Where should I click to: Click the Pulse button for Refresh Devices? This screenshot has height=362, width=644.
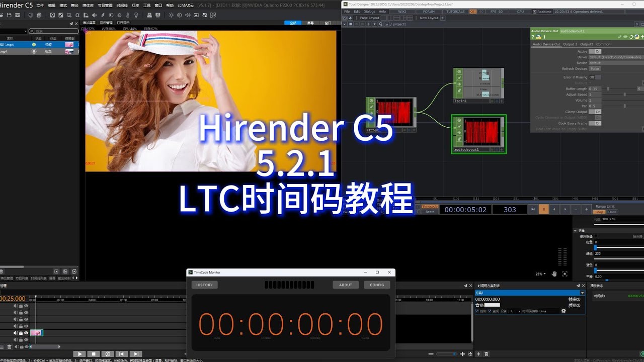[595, 69]
